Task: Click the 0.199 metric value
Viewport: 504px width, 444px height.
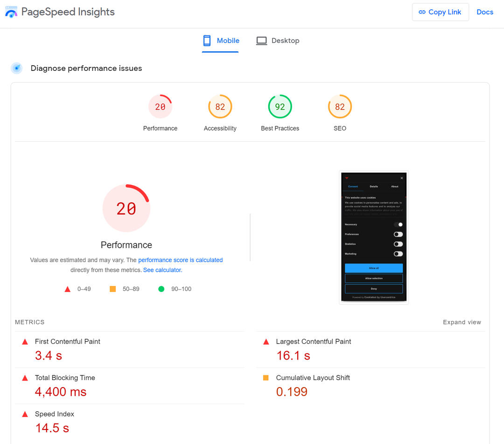Action: [292, 392]
